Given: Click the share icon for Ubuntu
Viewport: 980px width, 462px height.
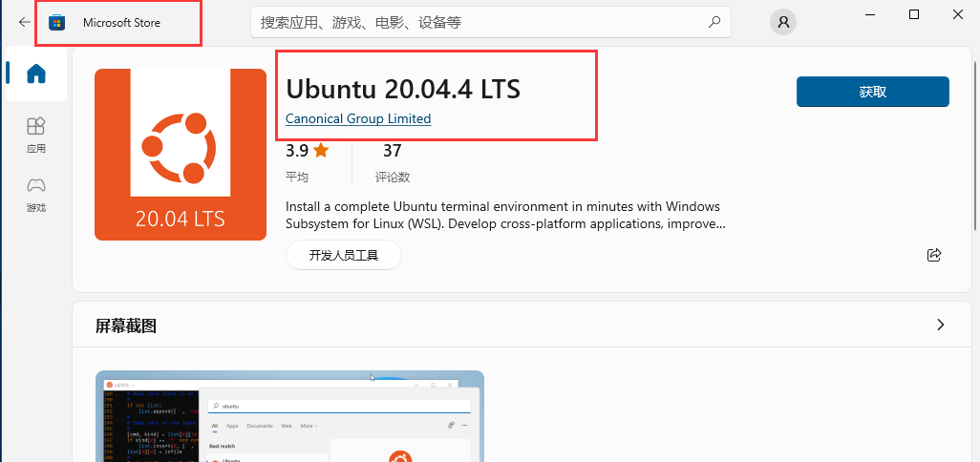Looking at the screenshot, I should click(x=934, y=254).
